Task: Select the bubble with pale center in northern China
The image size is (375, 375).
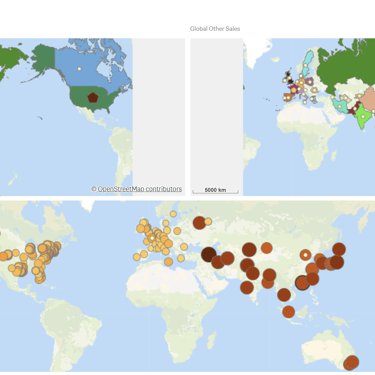Action: click(x=305, y=255)
